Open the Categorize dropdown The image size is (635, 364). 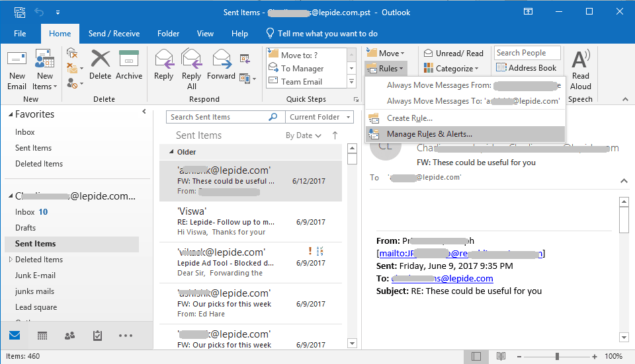pyautogui.click(x=451, y=68)
